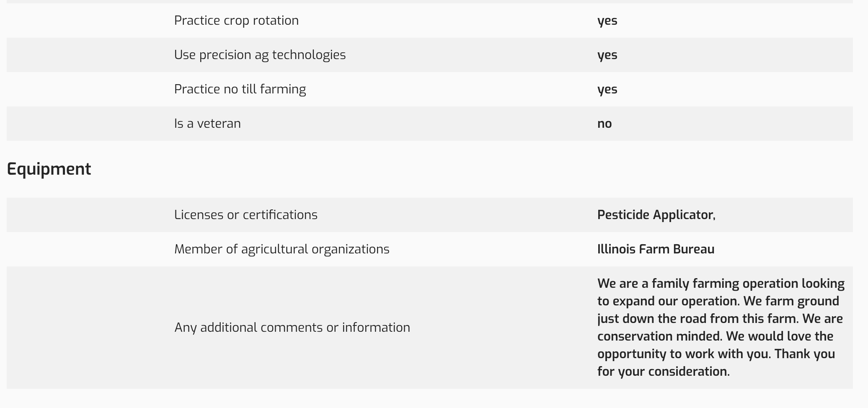Image resolution: width=868 pixels, height=408 pixels.
Task: Select 'yes' beside precision ag technologies
Action: click(607, 55)
